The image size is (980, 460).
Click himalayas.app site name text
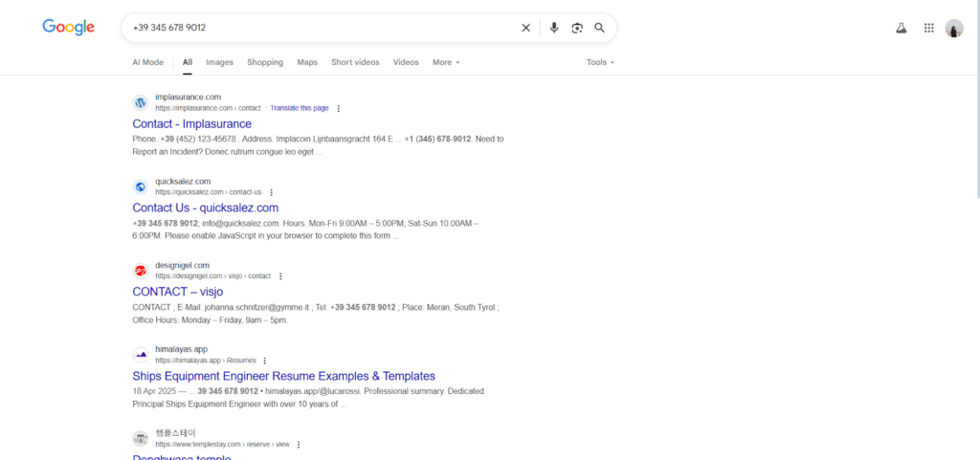pos(181,349)
